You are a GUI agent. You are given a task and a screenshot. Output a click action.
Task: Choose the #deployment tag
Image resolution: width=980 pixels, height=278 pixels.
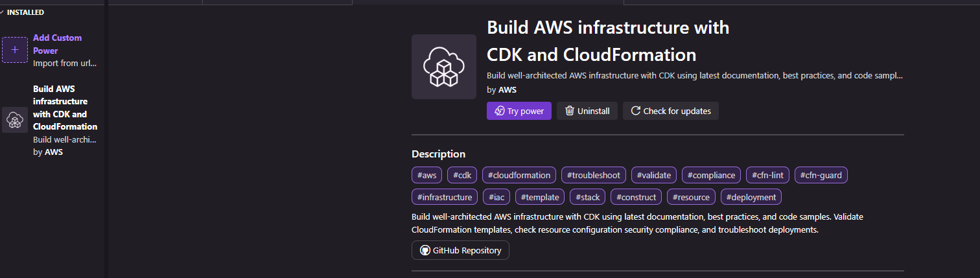click(751, 196)
